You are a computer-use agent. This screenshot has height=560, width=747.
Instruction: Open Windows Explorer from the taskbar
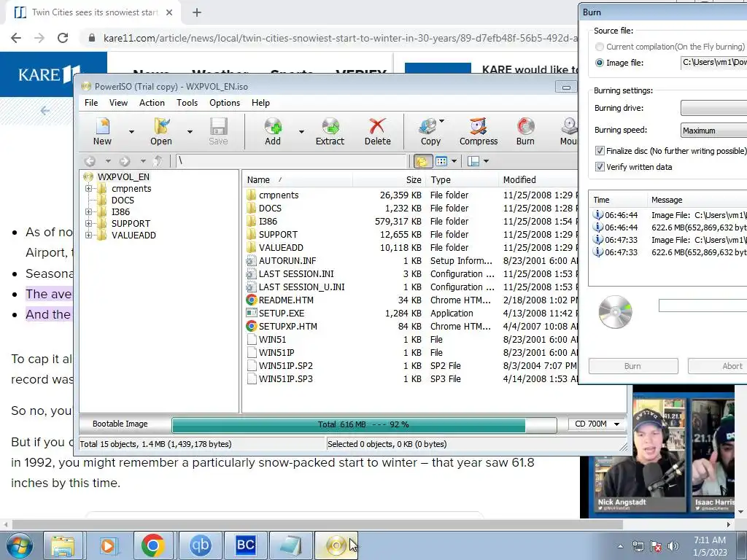63,545
